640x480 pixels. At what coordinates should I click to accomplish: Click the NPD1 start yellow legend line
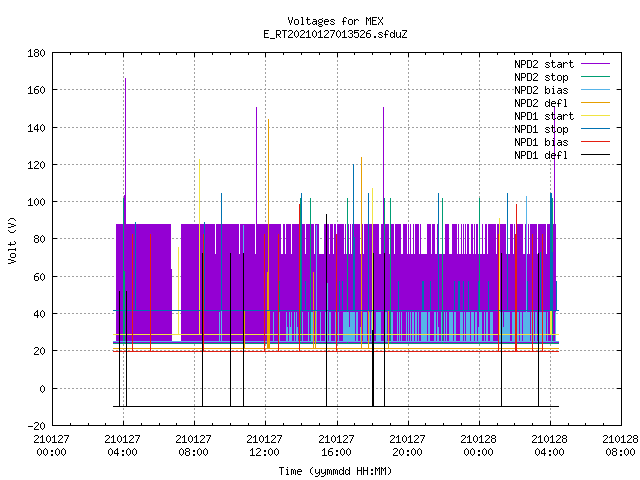[x=595, y=116]
